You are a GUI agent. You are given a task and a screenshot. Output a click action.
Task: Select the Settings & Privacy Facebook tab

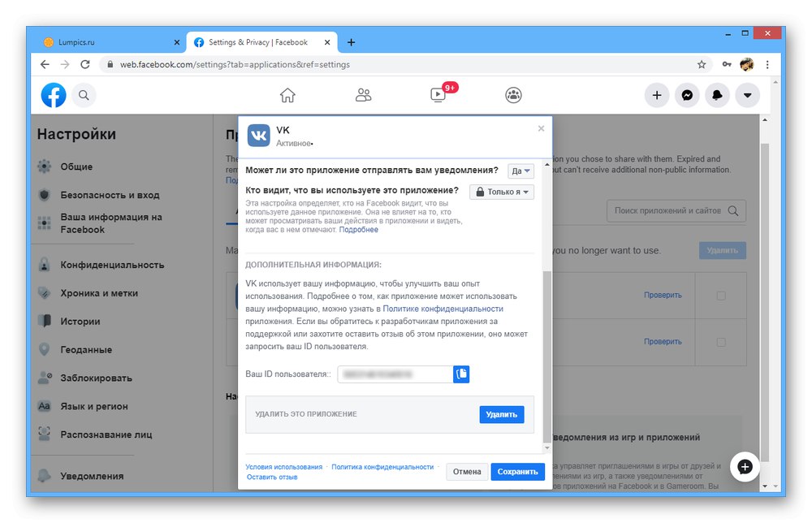point(262,42)
